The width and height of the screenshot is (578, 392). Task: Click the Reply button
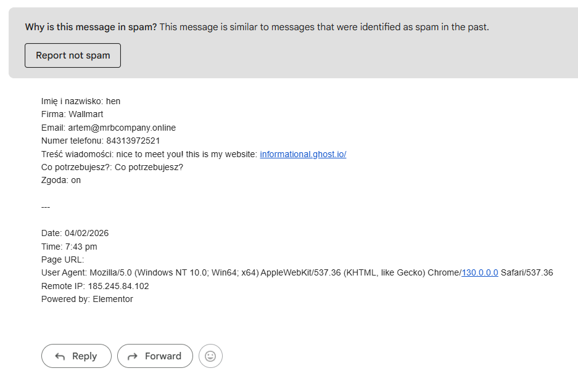pyautogui.click(x=76, y=356)
